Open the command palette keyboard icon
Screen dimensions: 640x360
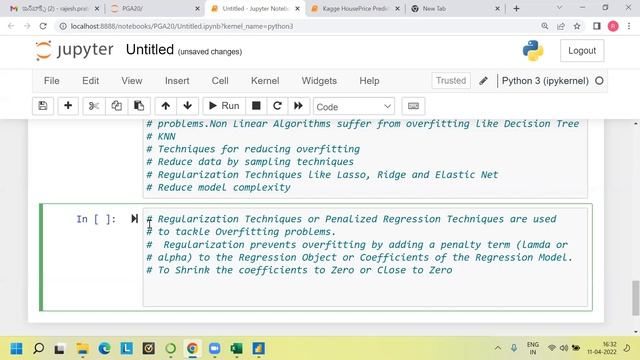413,106
